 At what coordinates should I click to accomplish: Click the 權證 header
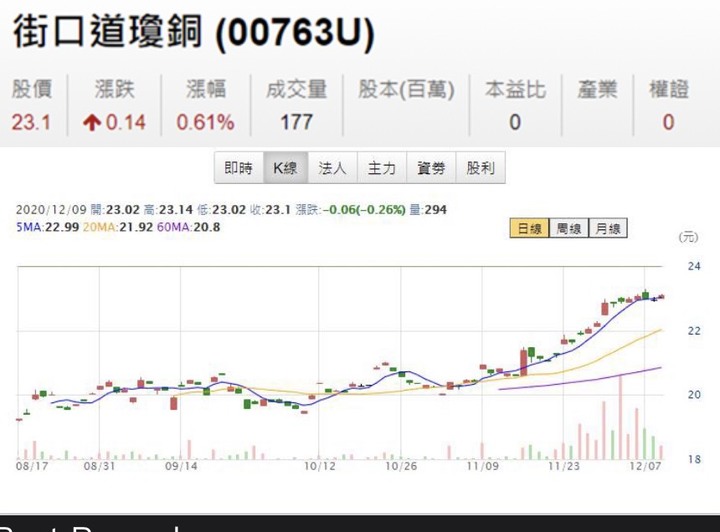point(669,90)
